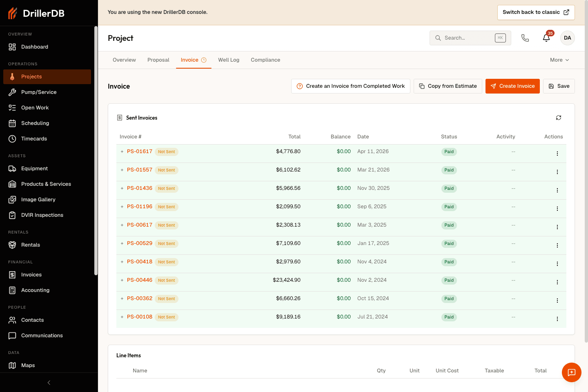Open Rentals box icon
The height and width of the screenshot is (392, 588).
(x=12, y=245)
